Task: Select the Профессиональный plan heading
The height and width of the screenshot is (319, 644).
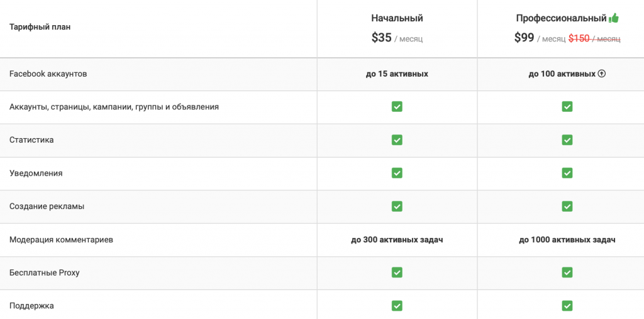Action: click(x=561, y=18)
